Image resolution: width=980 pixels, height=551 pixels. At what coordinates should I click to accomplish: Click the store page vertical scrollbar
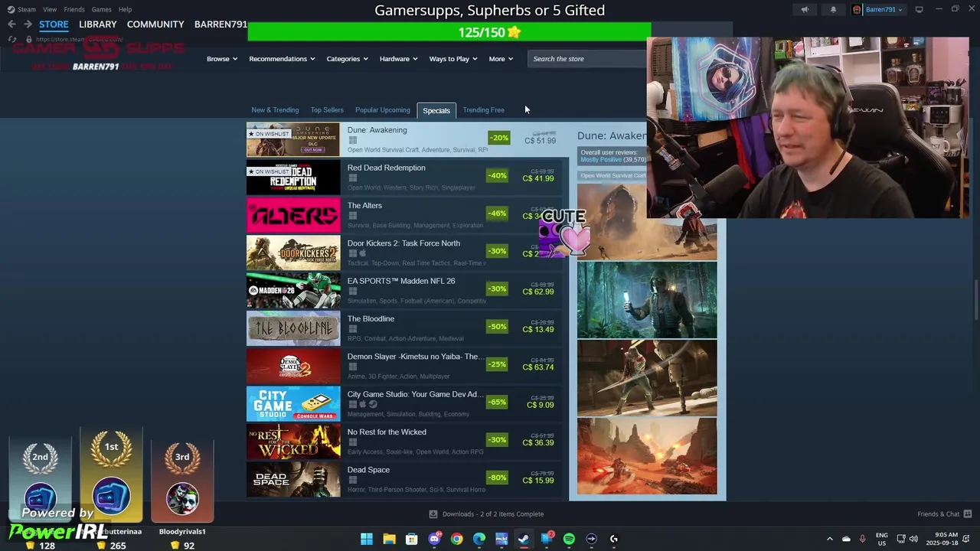(976, 302)
